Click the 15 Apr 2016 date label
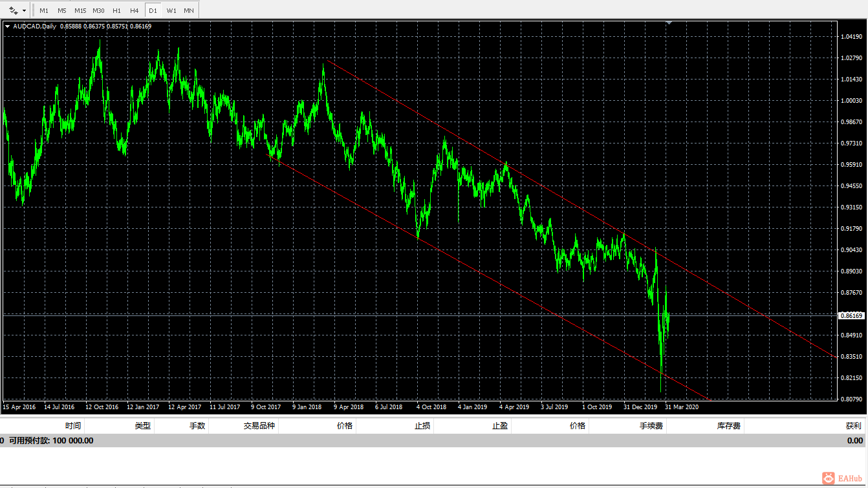 pos(19,407)
